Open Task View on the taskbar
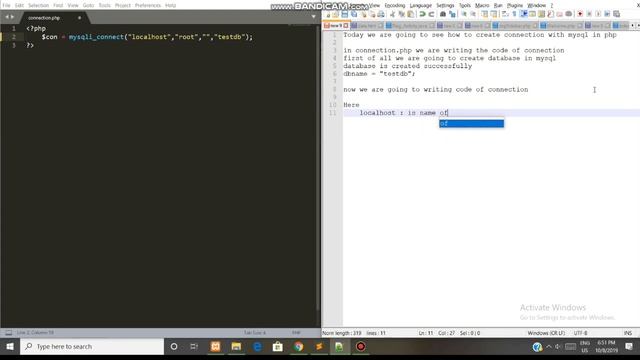 194,347
